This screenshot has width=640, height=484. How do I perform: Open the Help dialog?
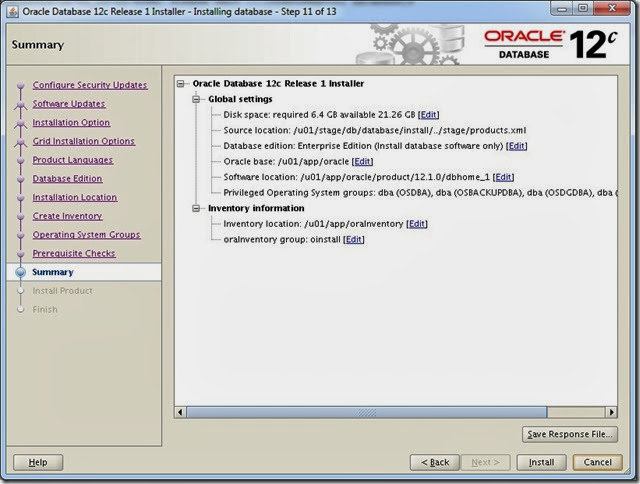coord(38,462)
